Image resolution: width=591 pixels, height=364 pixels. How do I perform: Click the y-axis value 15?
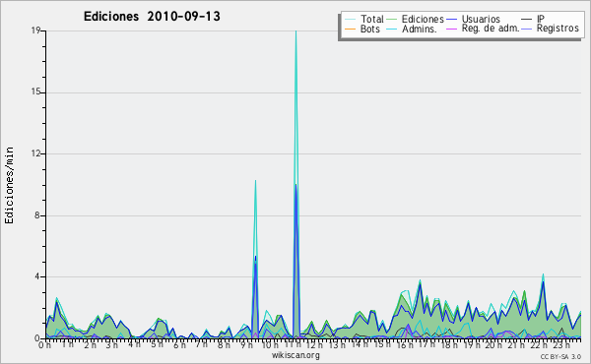point(35,92)
